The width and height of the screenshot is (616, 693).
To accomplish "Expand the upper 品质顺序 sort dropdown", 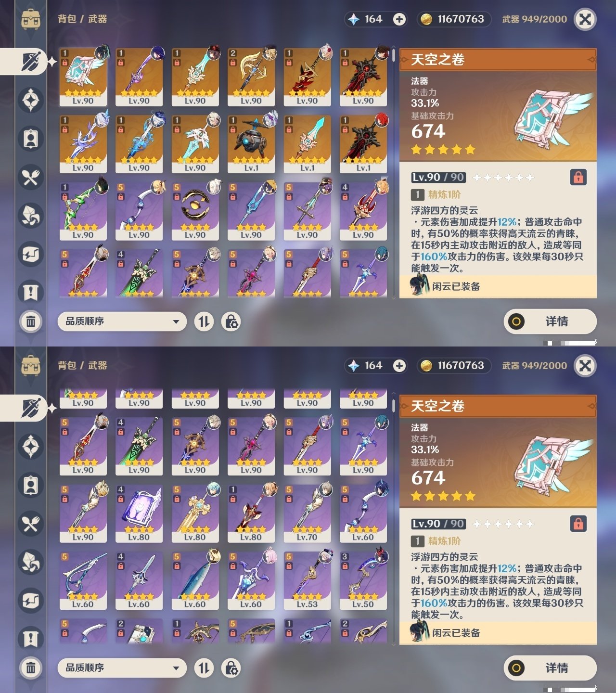I will [122, 321].
